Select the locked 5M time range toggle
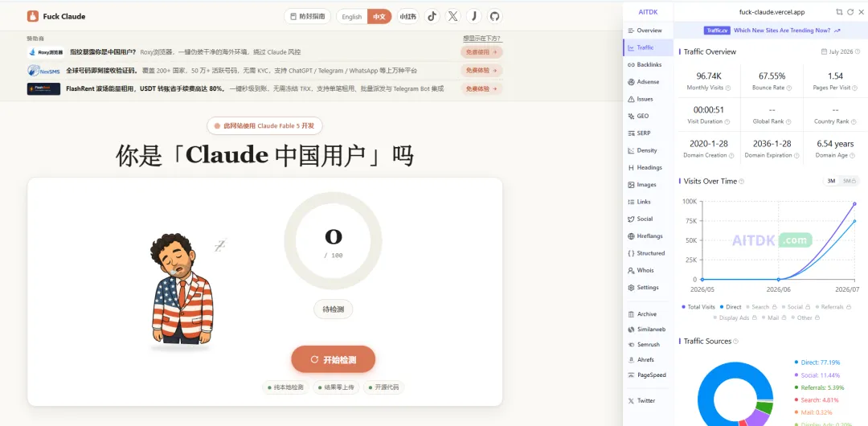Image resolution: width=868 pixels, height=426 pixels. (849, 181)
